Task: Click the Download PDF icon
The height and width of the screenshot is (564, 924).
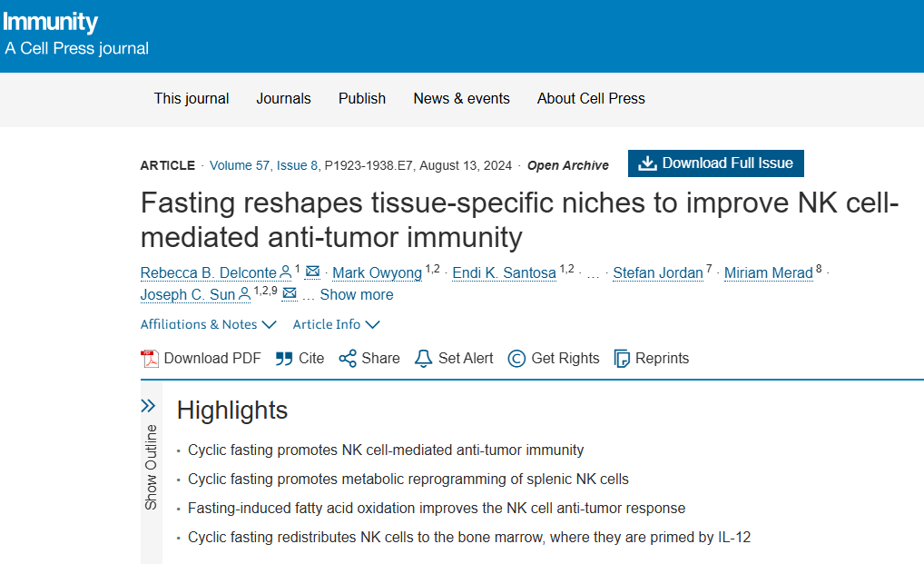Action: (150, 359)
